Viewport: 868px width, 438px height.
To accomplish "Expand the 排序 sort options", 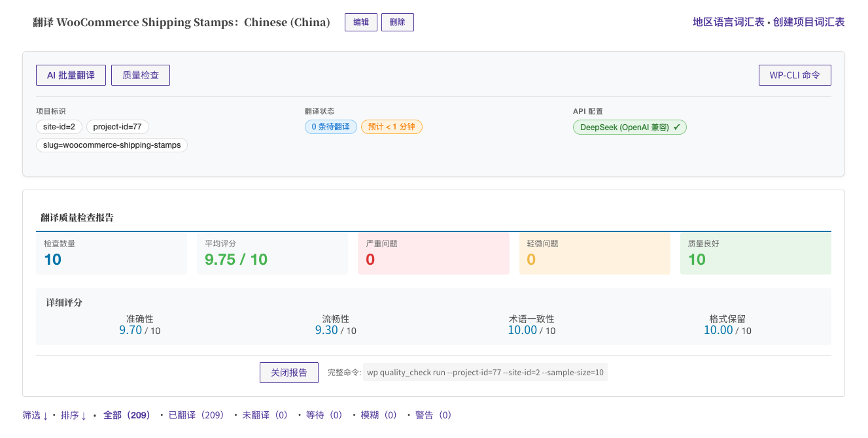I will coord(73,415).
